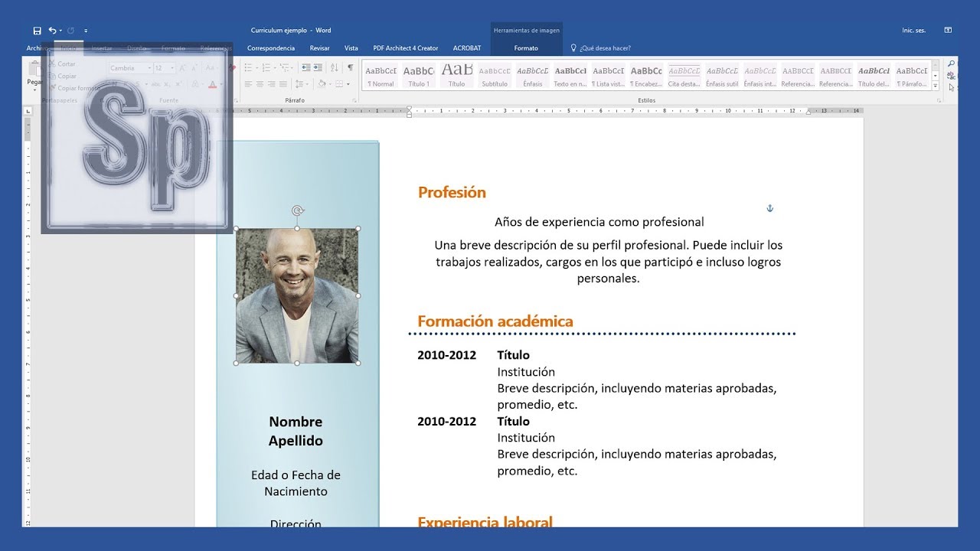Click the Seleccionar cursor icon

(952, 87)
